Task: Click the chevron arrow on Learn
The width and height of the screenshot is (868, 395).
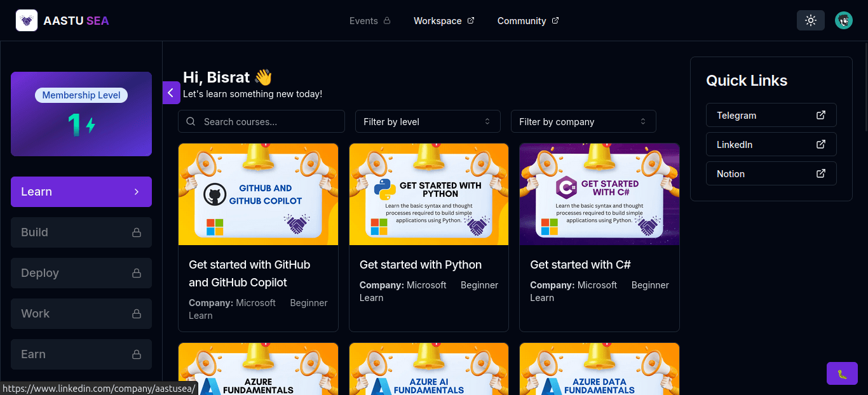Action: [x=136, y=192]
